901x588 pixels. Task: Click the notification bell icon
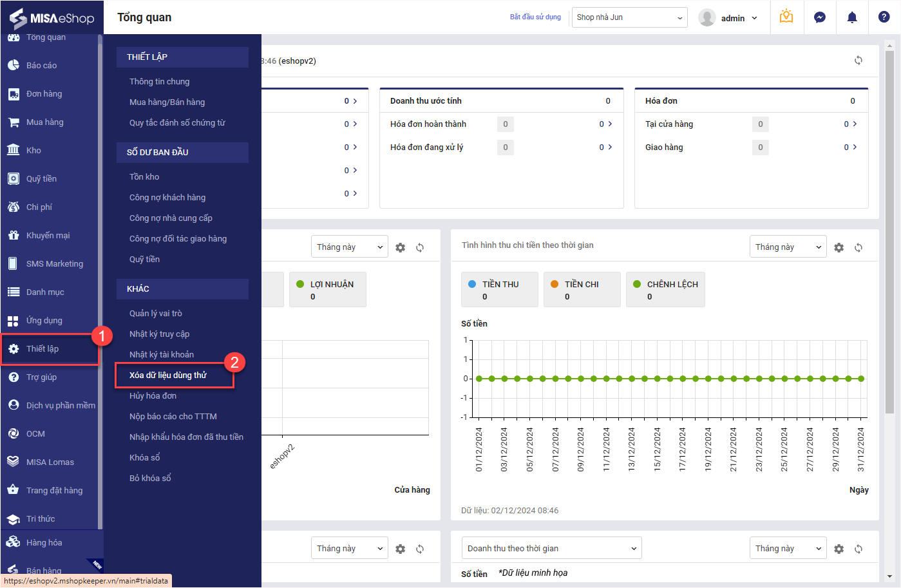[851, 17]
